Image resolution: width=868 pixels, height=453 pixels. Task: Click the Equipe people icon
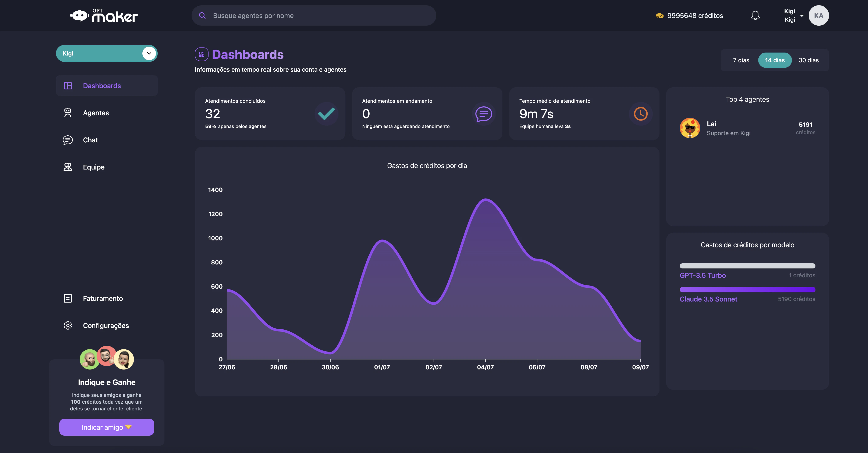tap(68, 167)
